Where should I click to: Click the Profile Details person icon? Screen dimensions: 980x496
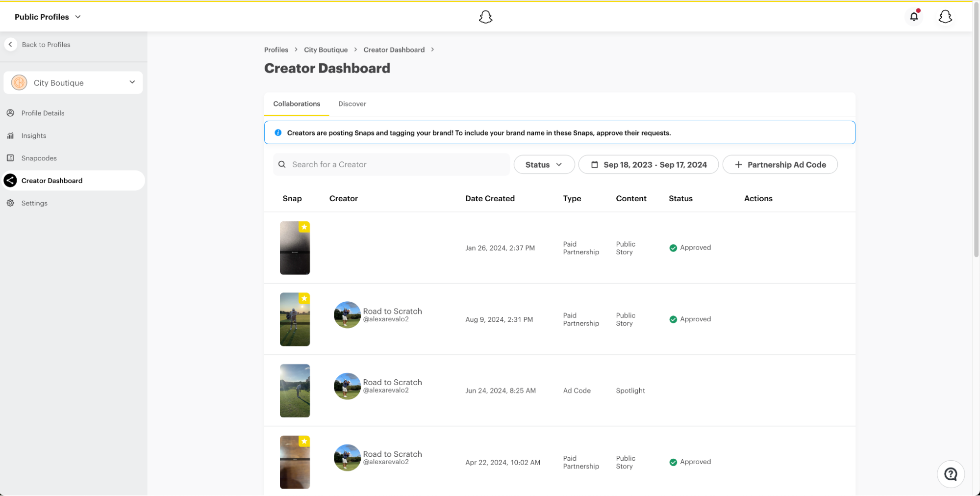[10, 113]
